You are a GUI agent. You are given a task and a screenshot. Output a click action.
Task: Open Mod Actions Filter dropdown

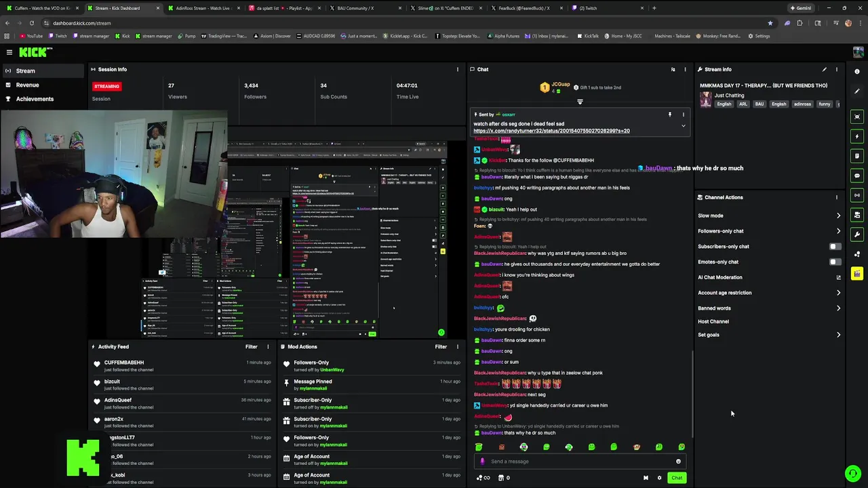pyautogui.click(x=441, y=347)
